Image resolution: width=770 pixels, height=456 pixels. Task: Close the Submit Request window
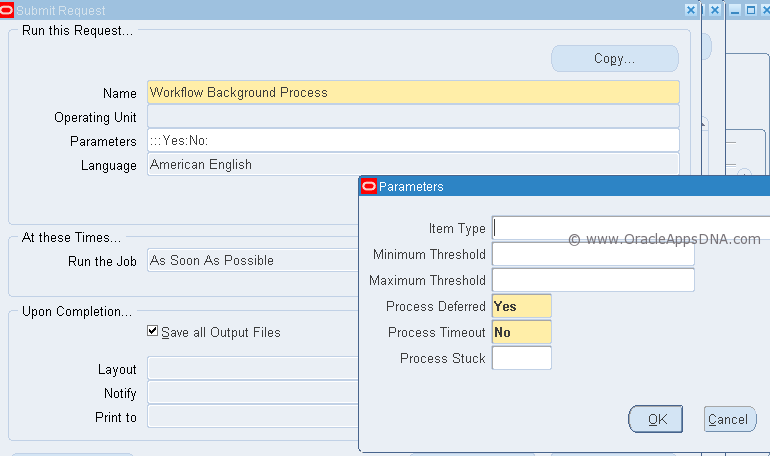pyautogui.click(x=690, y=10)
